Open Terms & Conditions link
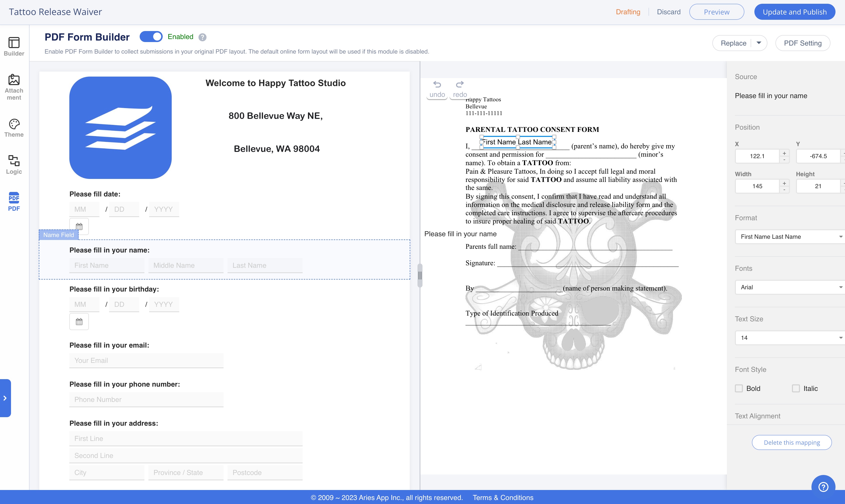This screenshot has width=845, height=504. (x=503, y=497)
